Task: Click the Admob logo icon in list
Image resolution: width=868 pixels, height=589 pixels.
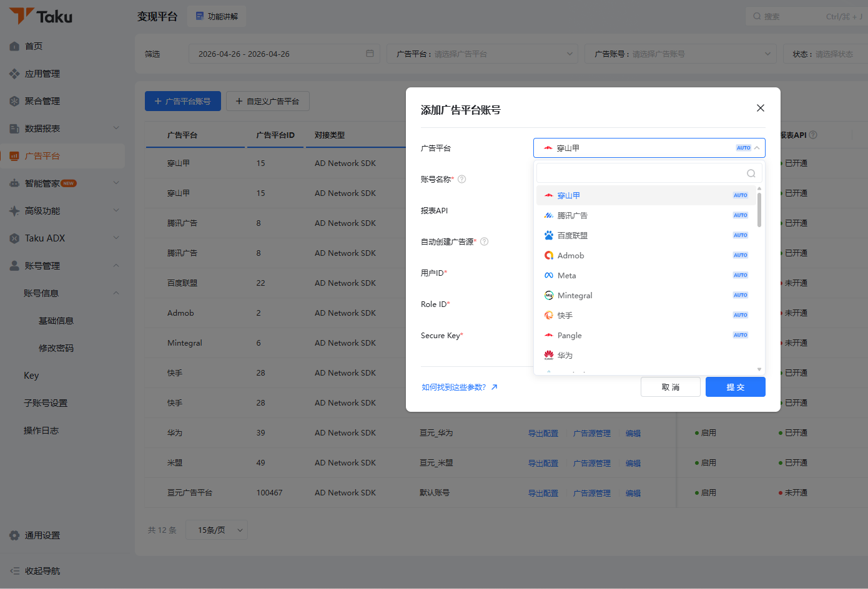Action: [x=549, y=255]
